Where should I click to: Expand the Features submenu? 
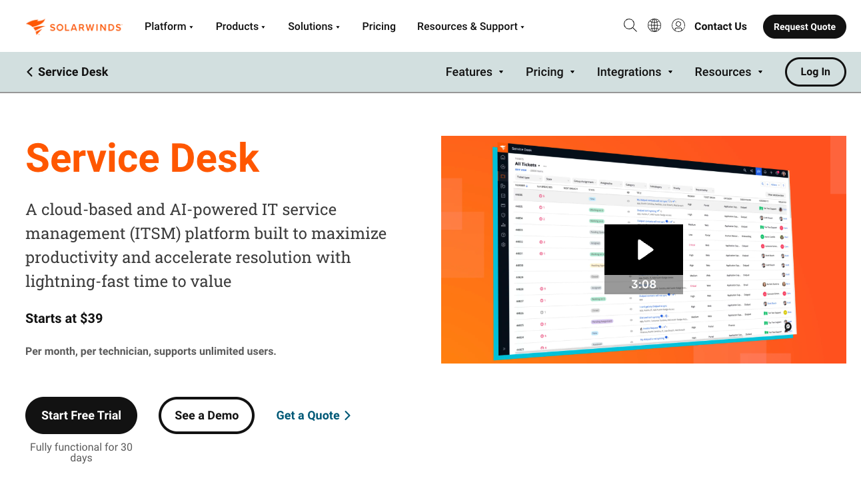(474, 72)
